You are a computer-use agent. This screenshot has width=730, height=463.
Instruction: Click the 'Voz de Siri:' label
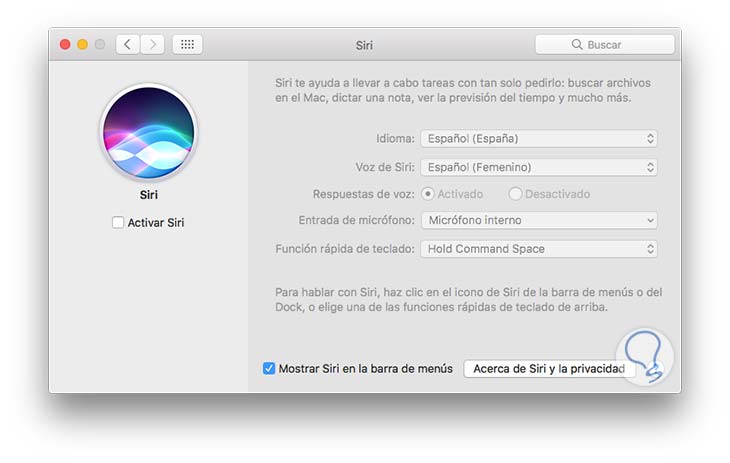tap(385, 167)
